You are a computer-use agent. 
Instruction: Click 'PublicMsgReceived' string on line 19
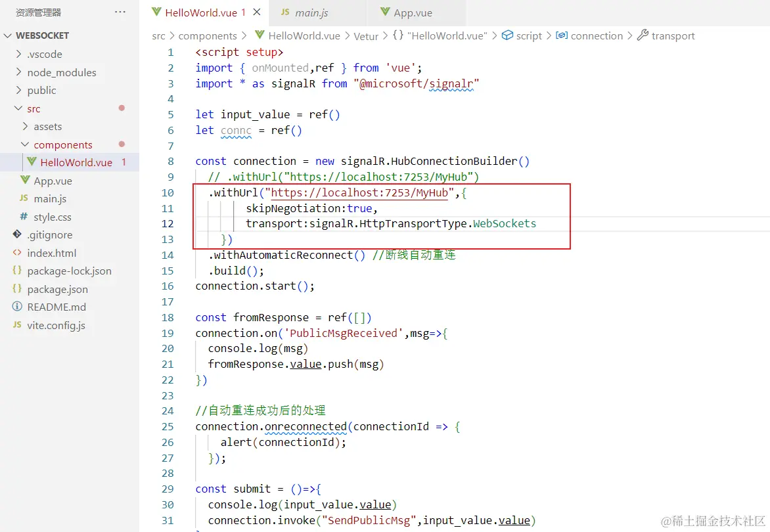click(343, 333)
